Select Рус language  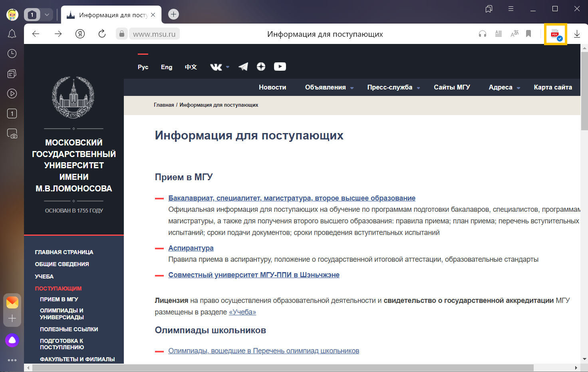click(x=143, y=67)
